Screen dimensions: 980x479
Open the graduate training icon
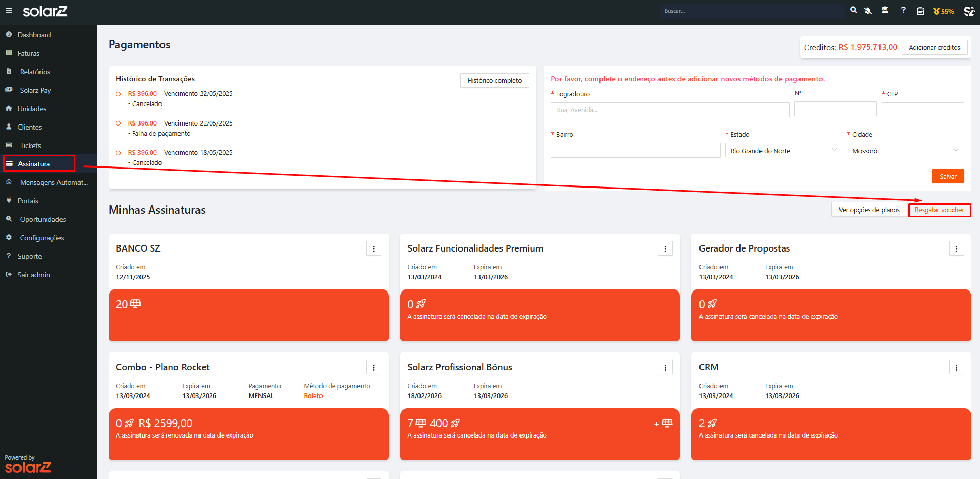click(885, 10)
